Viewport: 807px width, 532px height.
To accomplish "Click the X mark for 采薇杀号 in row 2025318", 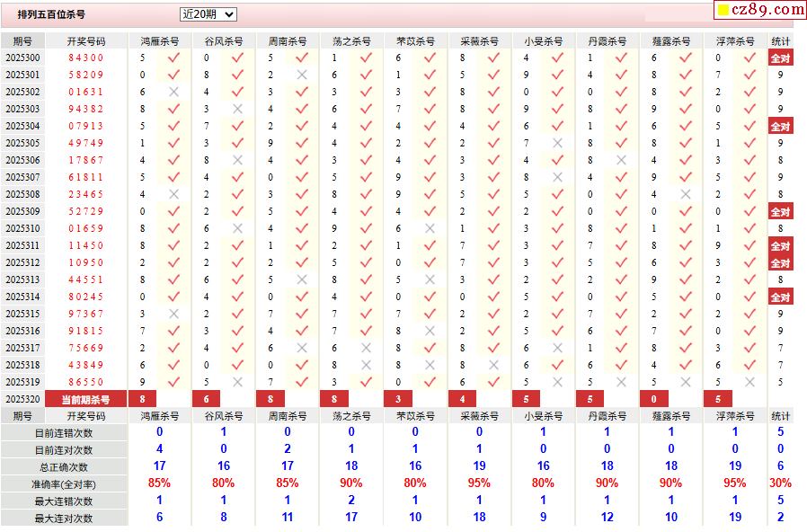I will click(x=493, y=365).
